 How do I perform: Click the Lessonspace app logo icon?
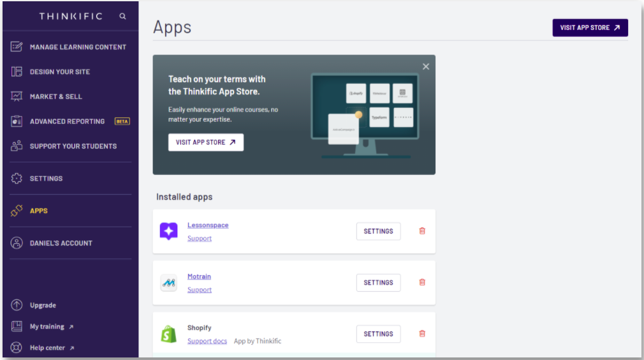point(168,231)
